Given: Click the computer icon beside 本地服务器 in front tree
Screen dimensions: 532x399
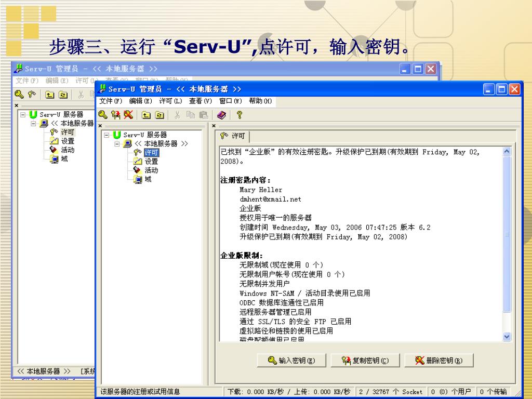Looking at the screenshot, I should [128, 144].
